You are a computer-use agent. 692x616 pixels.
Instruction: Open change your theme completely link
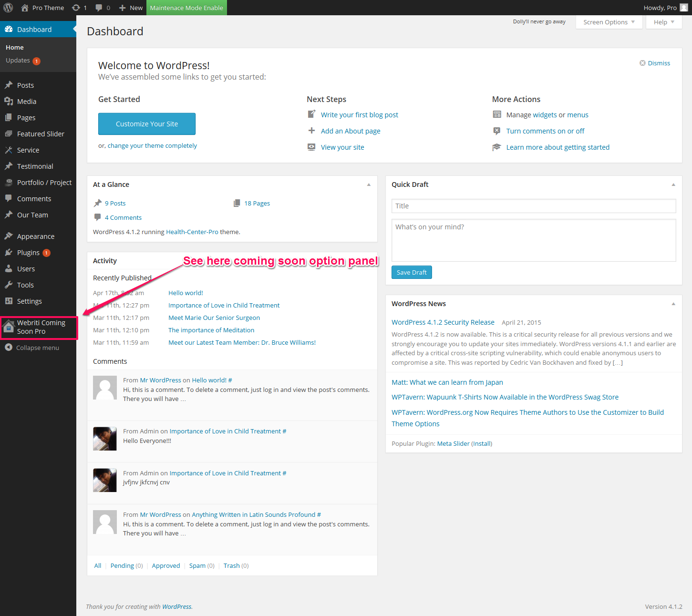pos(152,145)
